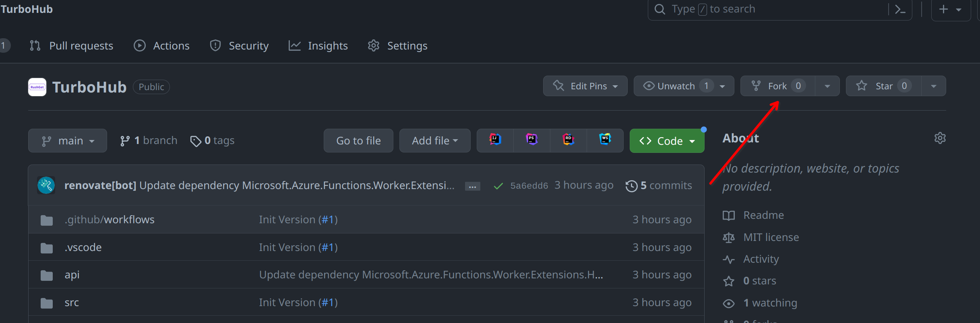Open pull request #1 link in src row

coord(328,302)
